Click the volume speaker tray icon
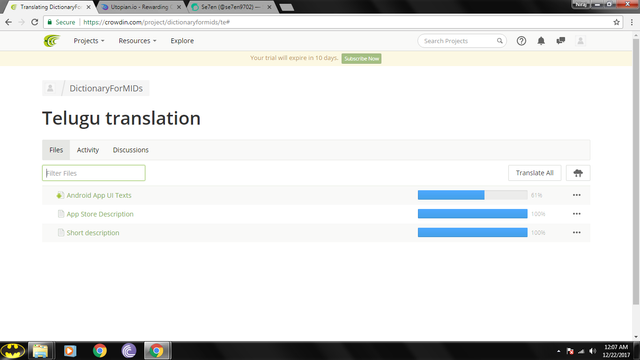Viewport: 640px width, 360px height. [x=593, y=351]
